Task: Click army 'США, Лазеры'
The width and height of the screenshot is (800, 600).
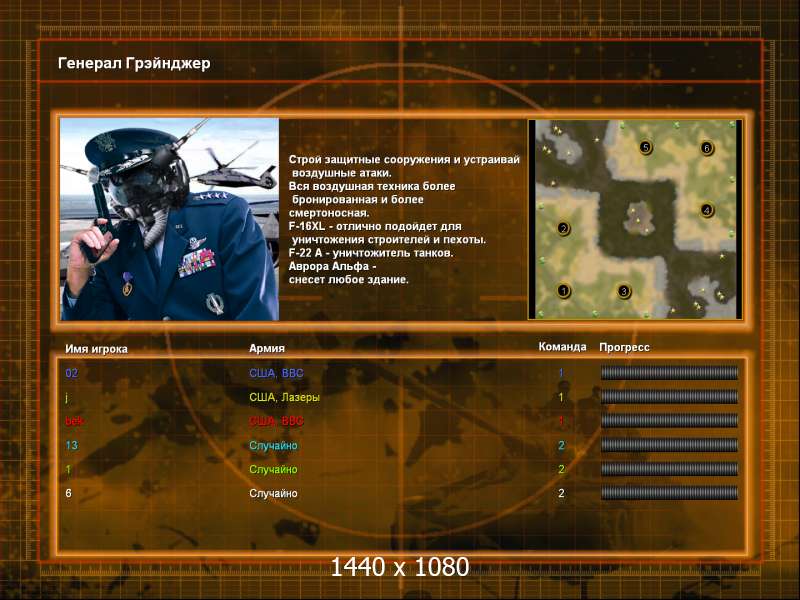Action: tap(284, 397)
